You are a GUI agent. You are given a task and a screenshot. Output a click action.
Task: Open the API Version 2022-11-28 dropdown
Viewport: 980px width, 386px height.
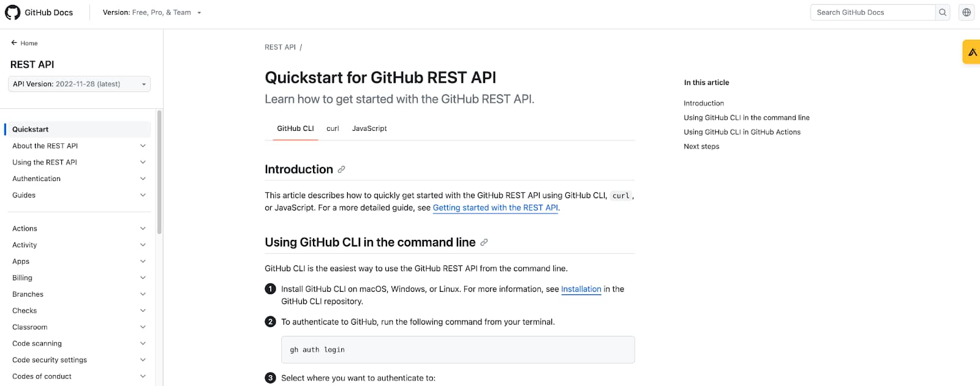(79, 84)
